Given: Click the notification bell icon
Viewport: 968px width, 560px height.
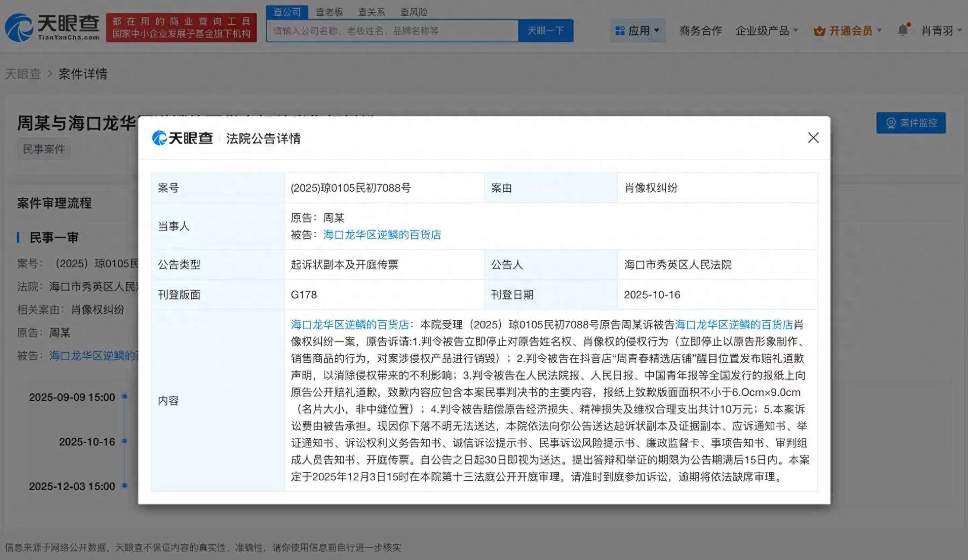Looking at the screenshot, I should tap(903, 30).
